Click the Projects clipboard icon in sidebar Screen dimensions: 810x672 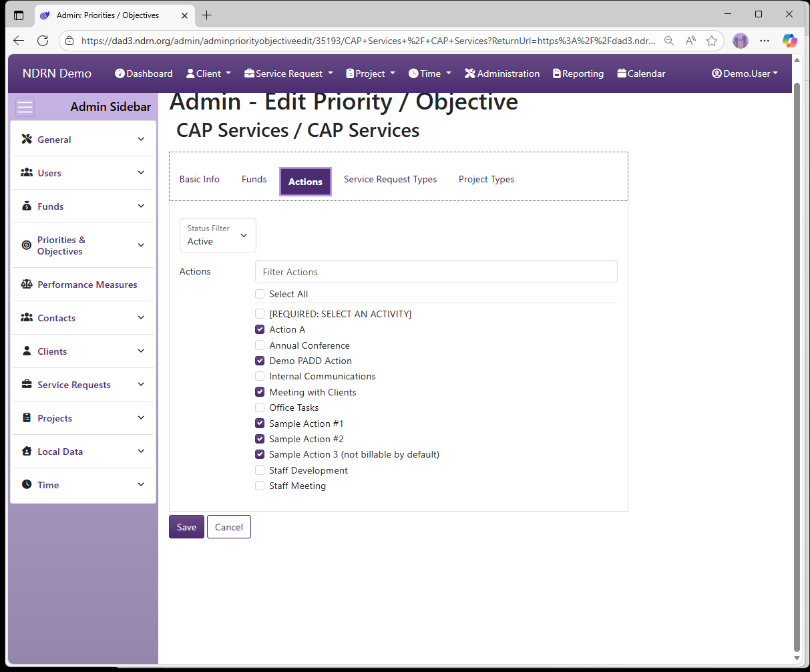pos(27,418)
